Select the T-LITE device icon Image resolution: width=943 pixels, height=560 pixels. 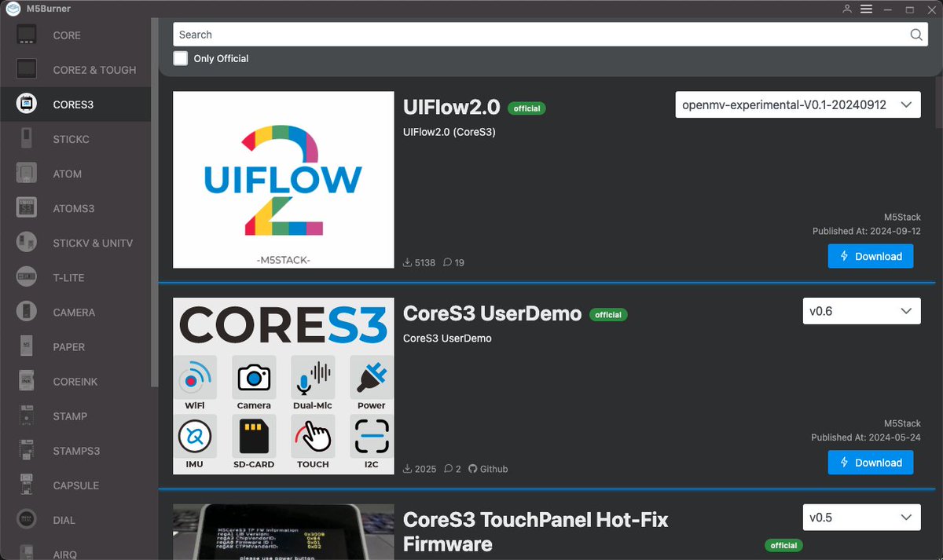pyautogui.click(x=27, y=277)
